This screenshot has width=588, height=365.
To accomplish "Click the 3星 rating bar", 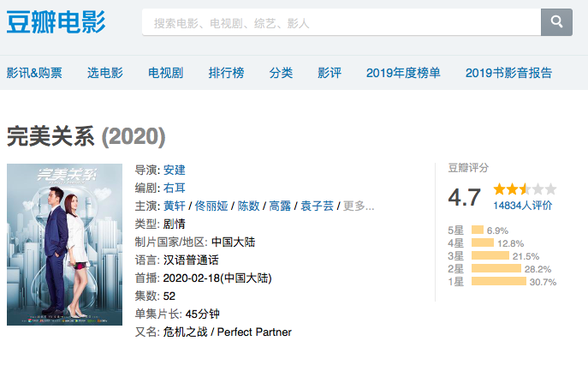I will point(490,255).
